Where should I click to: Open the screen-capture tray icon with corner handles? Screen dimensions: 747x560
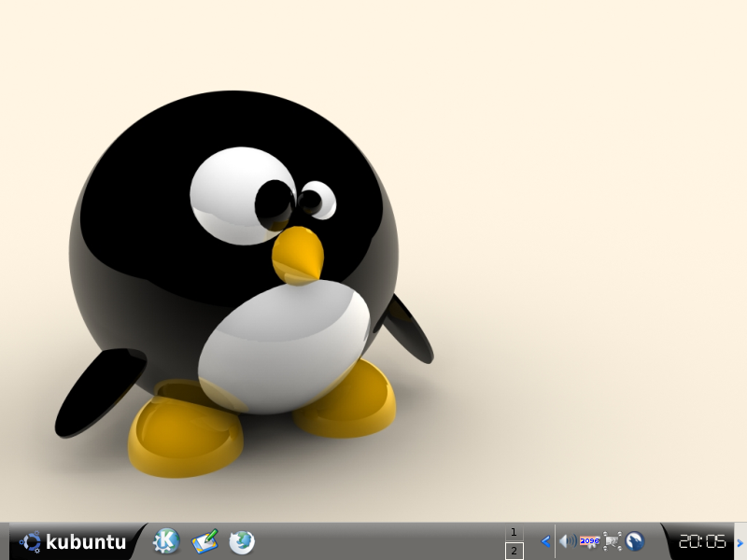click(613, 541)
